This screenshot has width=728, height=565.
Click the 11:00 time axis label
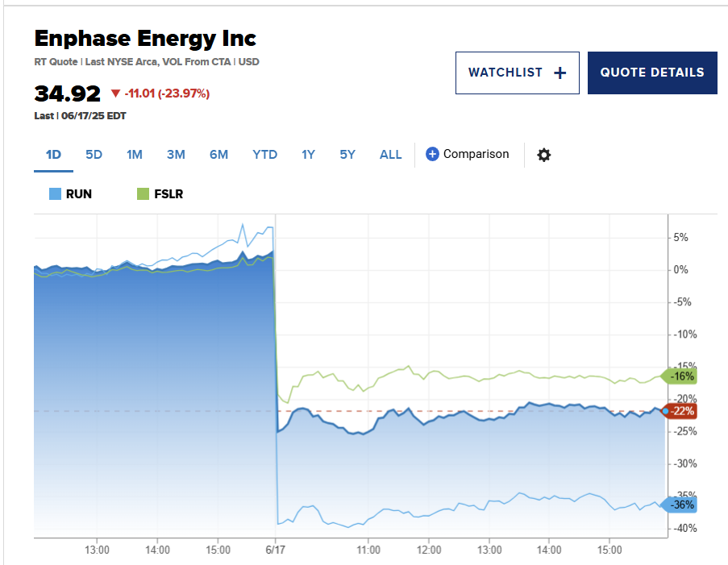coord(368,550)
